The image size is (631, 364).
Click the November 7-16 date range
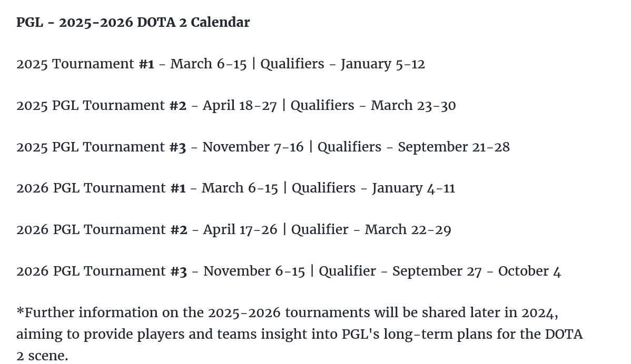pyautogui.click(x=253, y=147)
